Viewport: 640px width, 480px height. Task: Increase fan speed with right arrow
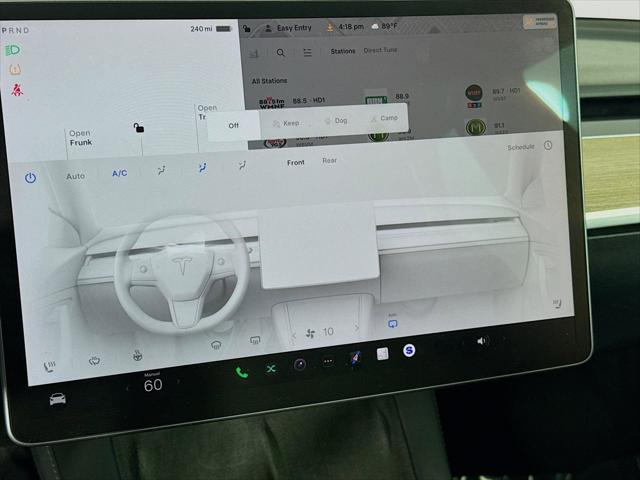point(357,328)
